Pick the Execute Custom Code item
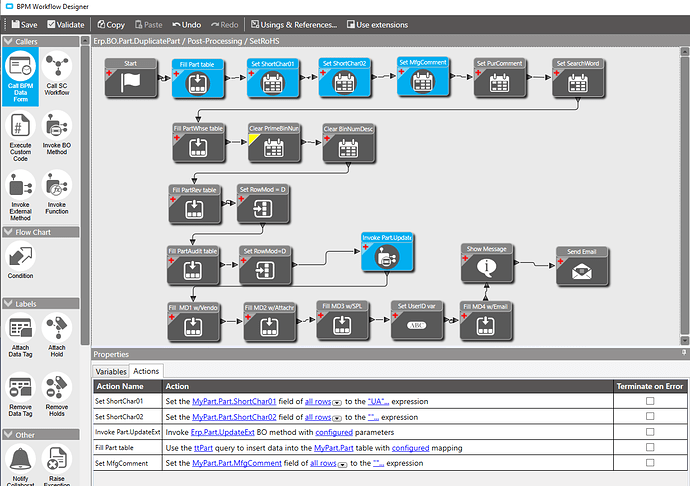The height and width of the screenshot is (486, 690). pyautogui.click(x=20, y=136)
